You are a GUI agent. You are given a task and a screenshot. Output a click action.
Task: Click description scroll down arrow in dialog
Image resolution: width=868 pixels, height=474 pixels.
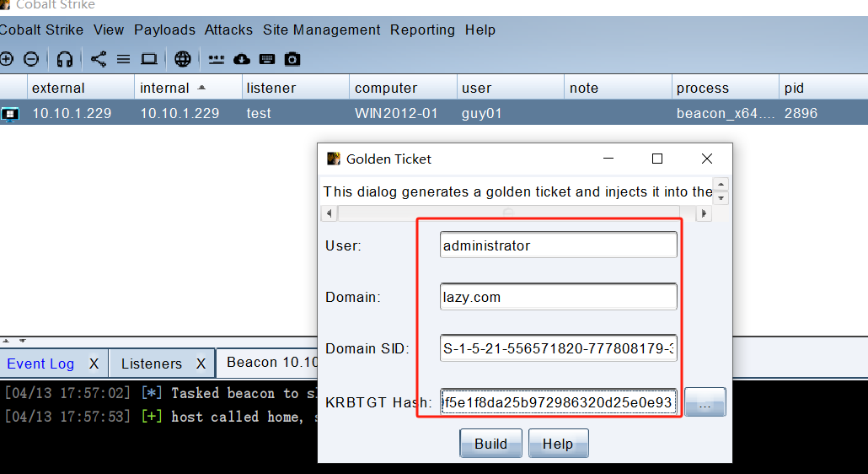[x=721, y=197]
